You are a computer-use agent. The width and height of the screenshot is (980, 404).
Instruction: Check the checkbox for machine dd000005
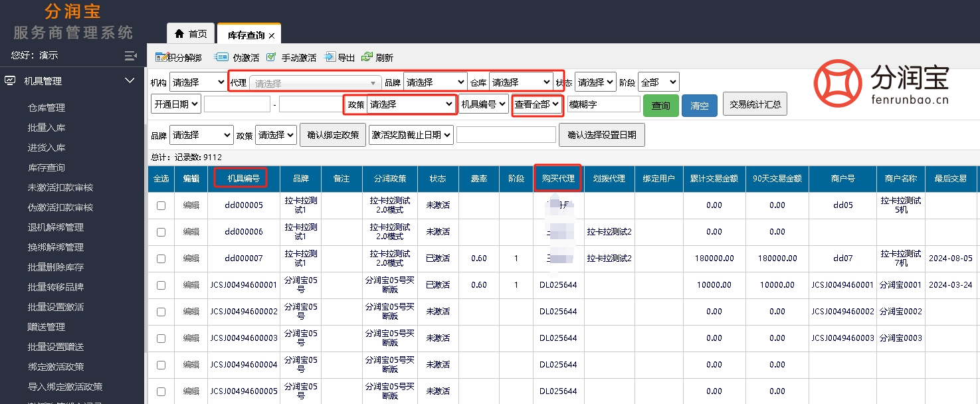point(160,205)
